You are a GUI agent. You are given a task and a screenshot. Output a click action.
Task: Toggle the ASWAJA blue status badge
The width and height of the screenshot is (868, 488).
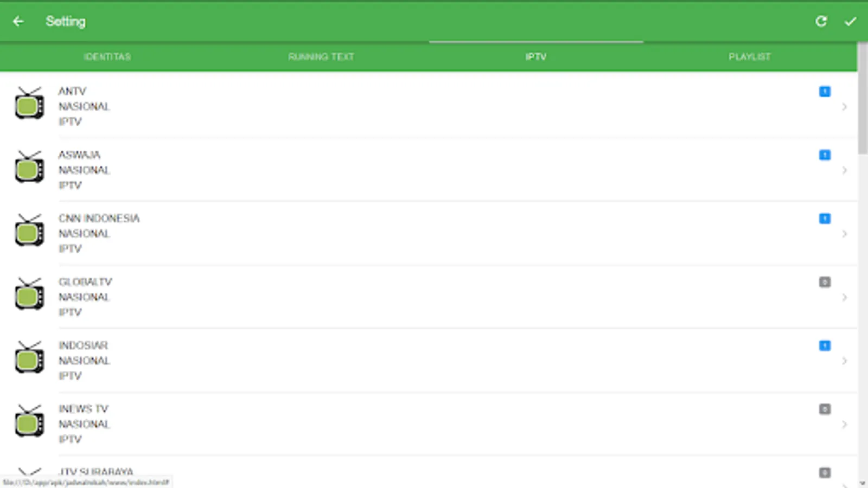coord(825,155)
